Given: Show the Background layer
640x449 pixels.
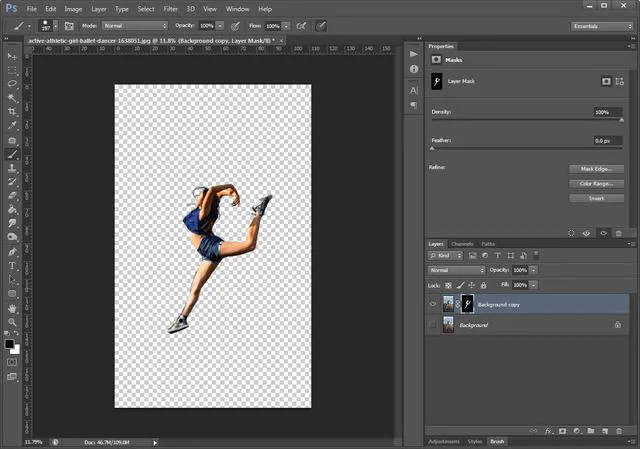Looking at the screenshot, I should (433, 325).
